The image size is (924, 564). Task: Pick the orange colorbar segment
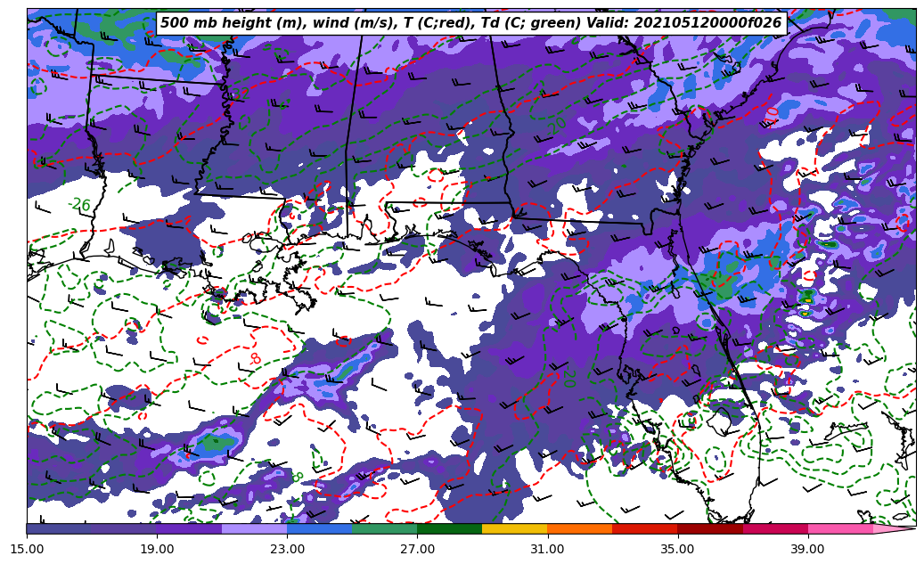tap(579, 529)
